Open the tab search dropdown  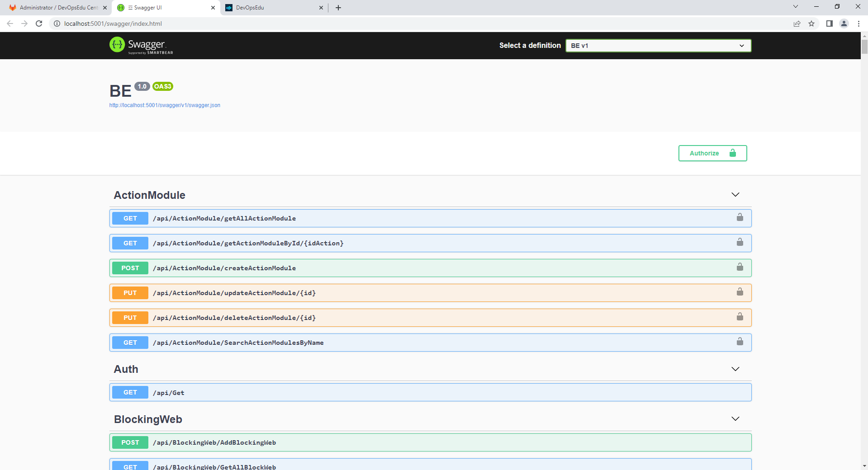(x=796, y=7)
